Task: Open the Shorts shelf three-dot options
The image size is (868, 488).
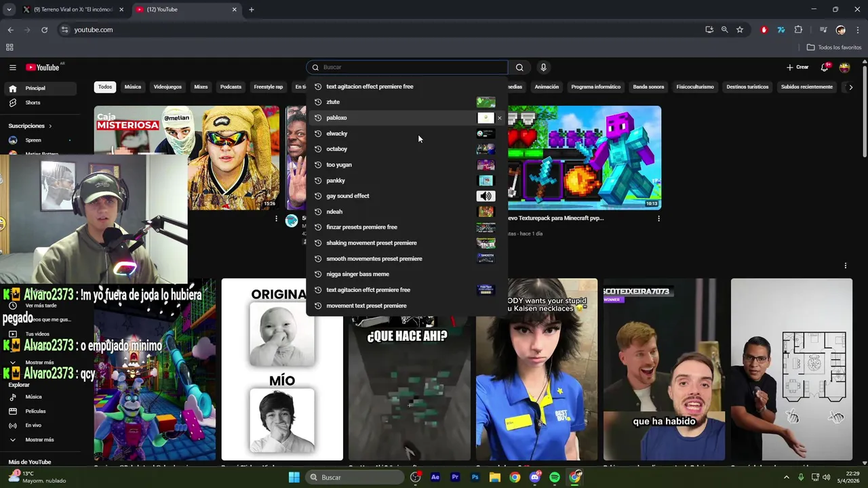Action: pos(845,266)
